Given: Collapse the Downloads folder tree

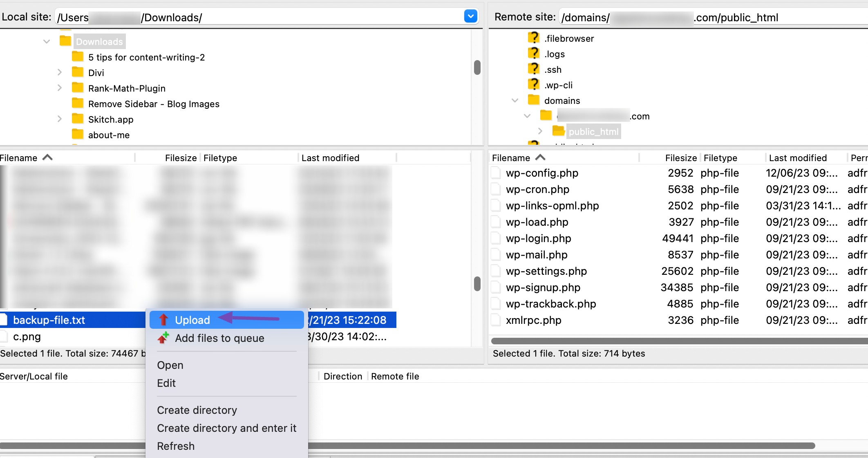Looking at the screenshot, I should click(x=47, y=41).
